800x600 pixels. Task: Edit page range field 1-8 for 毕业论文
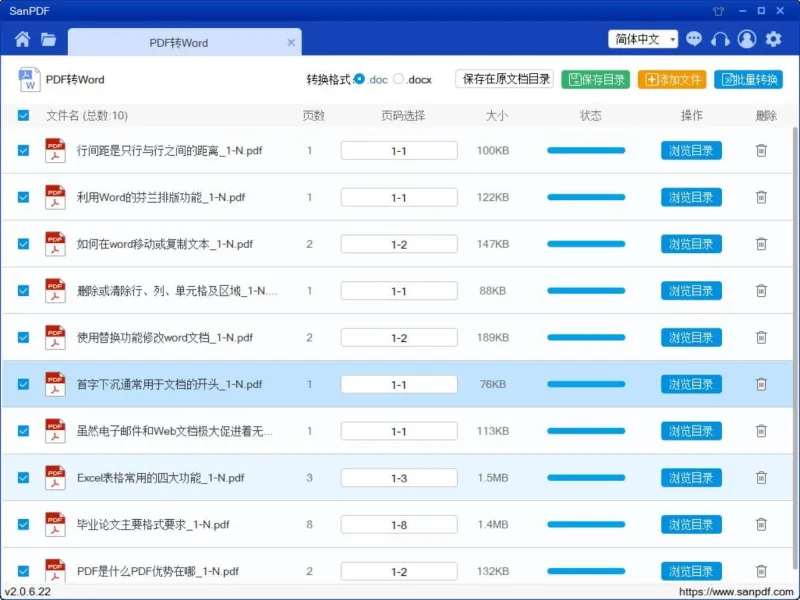(399, 524)
